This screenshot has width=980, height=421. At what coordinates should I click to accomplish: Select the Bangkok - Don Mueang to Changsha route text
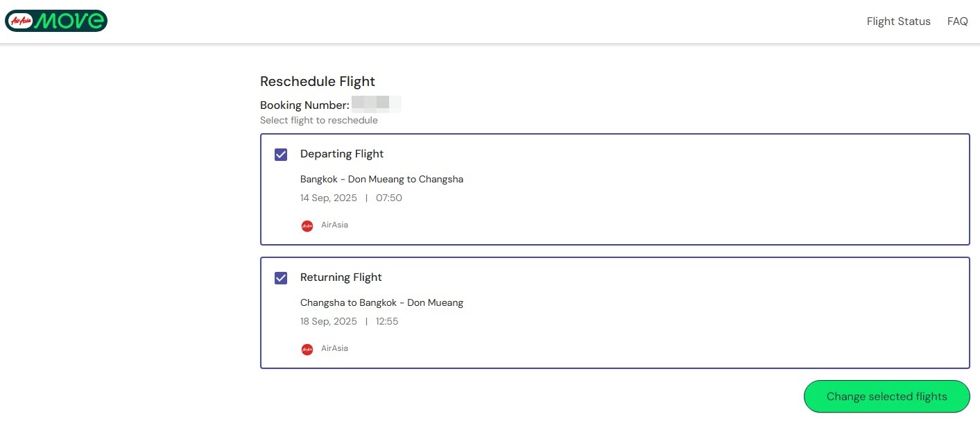(x=381, y=179)
